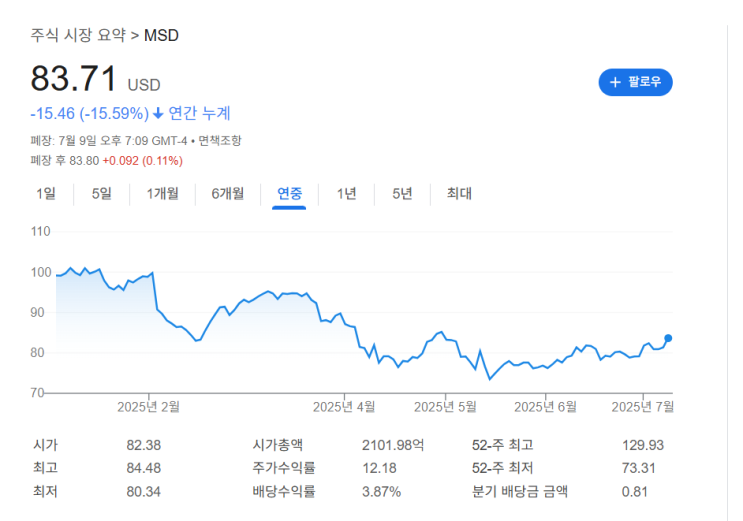Image resolution: width=743 pixels, height=521 pixels.
Task: Click the 최고 value 84.48
Action: click(x=144, y=468)
